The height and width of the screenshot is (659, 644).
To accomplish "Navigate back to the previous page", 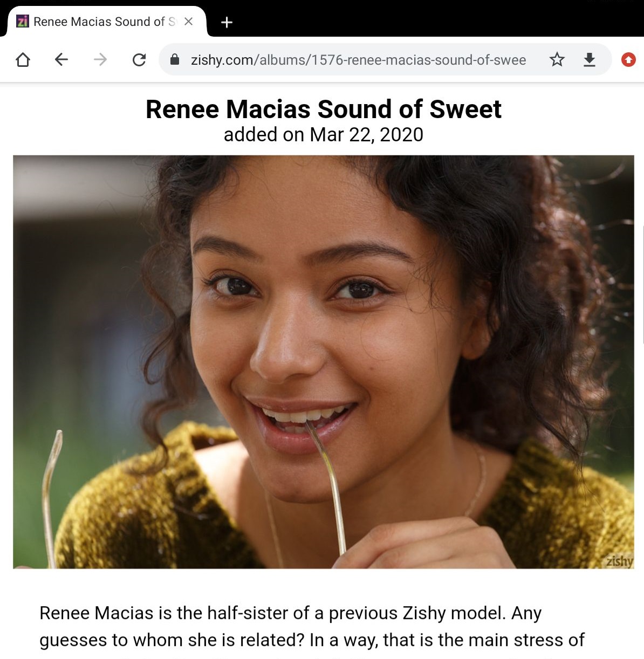I will click(61, 59).
